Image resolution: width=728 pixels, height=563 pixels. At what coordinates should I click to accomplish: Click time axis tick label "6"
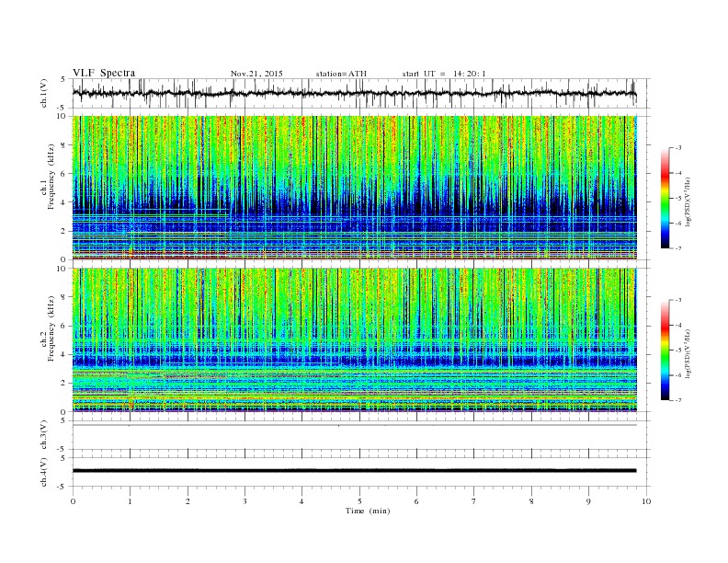point(416,501)
